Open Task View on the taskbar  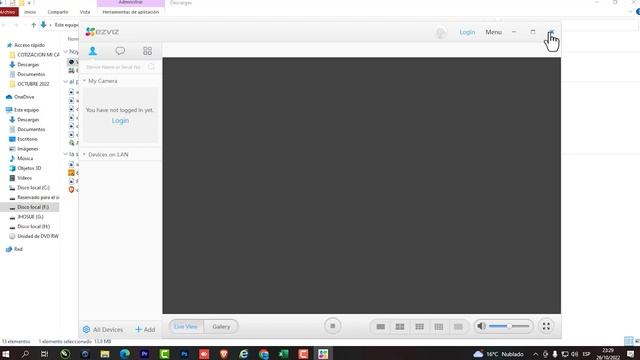click(x=44, y=354)
